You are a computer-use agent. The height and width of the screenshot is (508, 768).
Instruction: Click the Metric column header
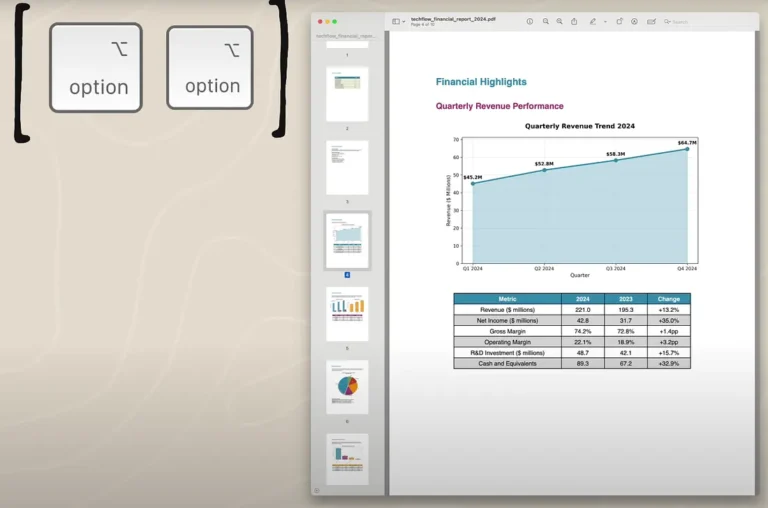point(507,299)
